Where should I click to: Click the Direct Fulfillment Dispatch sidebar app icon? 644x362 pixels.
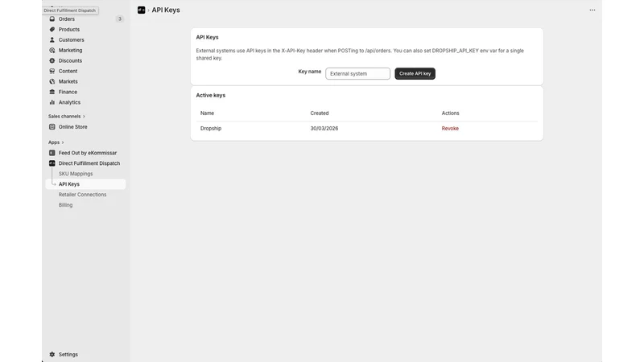[x=52, y=163]
